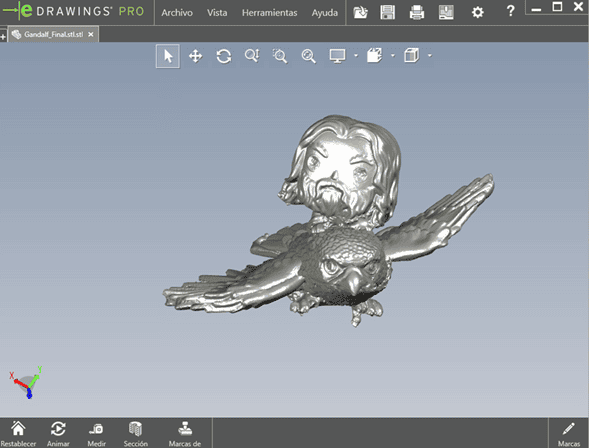The image size is (589, 448).
Task: Click the 3D print icon
Action: 446,12
